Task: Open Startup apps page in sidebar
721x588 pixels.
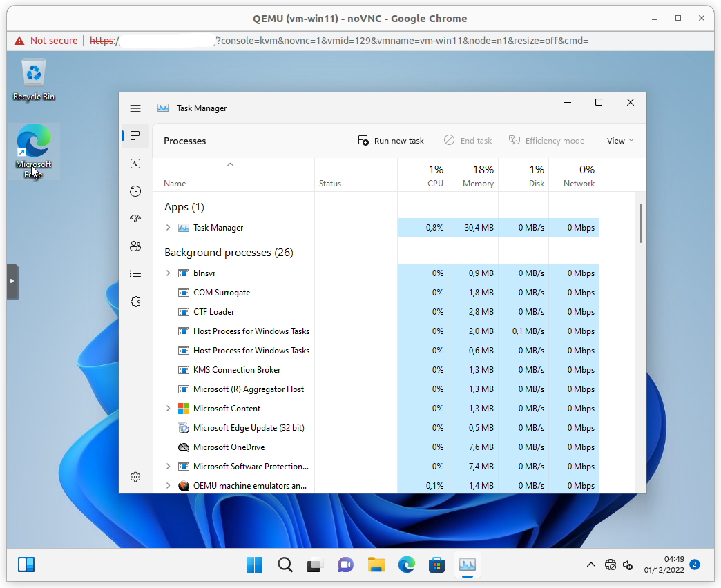Action: click(x=135, y=219)
